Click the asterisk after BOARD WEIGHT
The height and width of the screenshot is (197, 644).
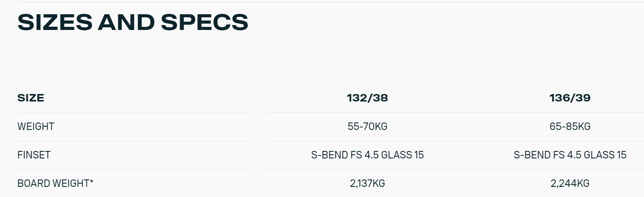pos(91,182)
